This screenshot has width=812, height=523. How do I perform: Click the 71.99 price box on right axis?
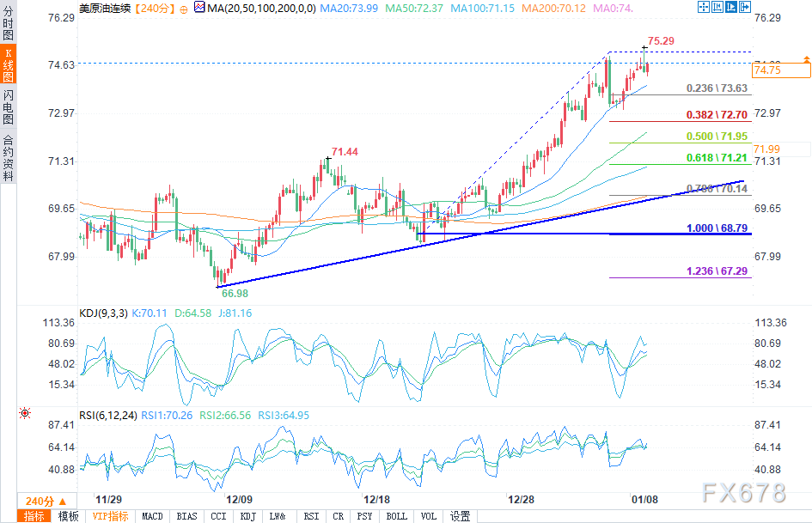click(781, 149)
